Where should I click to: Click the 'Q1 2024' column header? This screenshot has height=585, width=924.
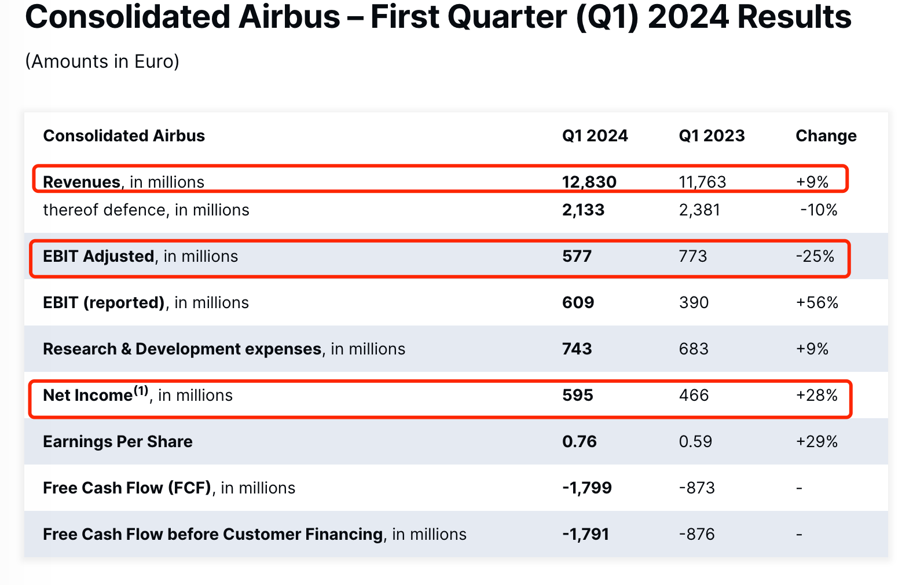tap(595, 136)
